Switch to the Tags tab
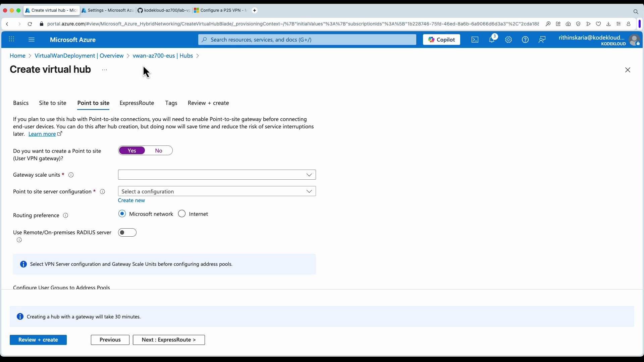 coord(171,103)
